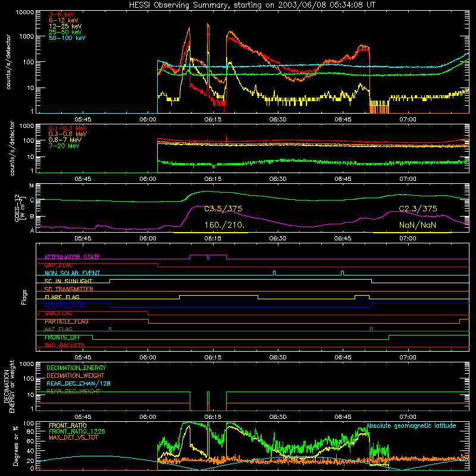Click the HESSI Observing Summary title

pos(252,5)
